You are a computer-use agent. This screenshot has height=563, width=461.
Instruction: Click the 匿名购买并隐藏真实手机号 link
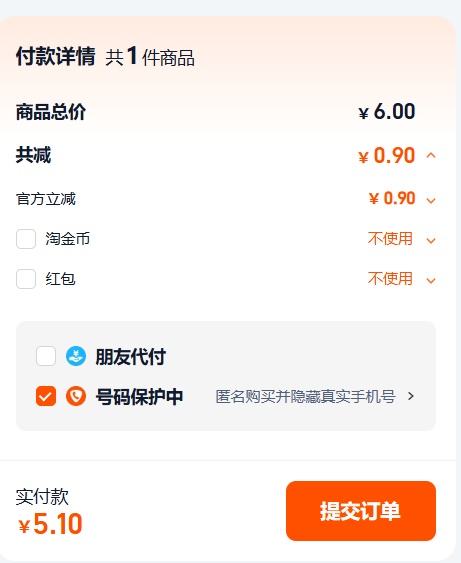(306, 396)
